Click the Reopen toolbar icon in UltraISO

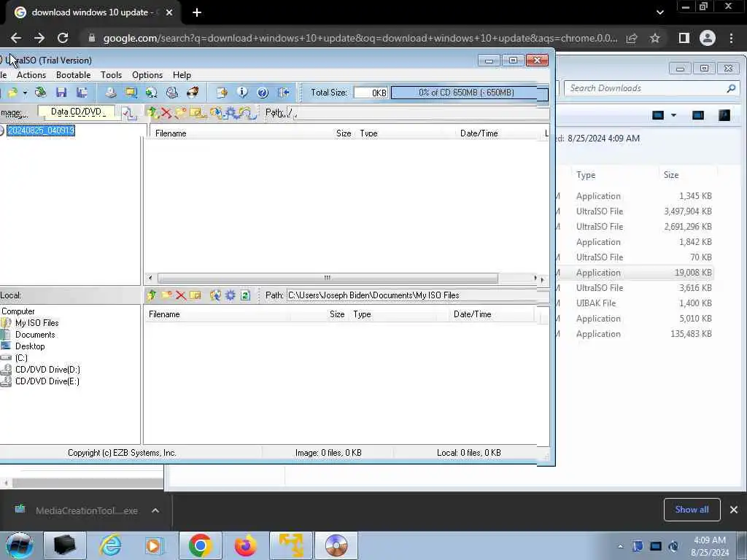coord(41,93)
